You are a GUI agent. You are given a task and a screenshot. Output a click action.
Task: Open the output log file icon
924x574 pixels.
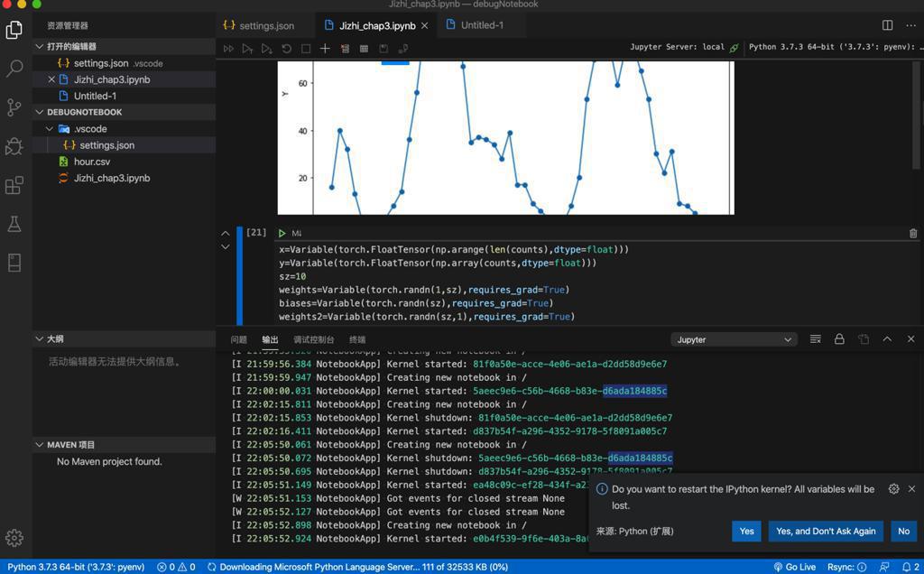(x=864, y=339)
